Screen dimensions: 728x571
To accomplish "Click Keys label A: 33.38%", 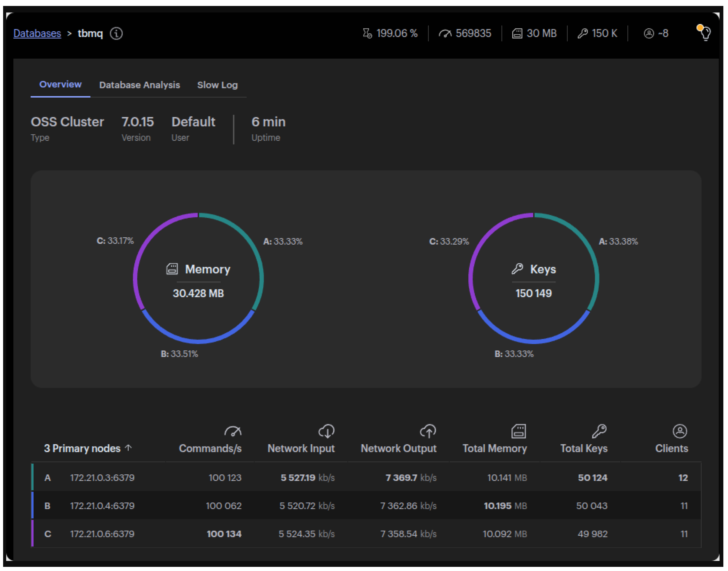I will (x=618, y=241).
